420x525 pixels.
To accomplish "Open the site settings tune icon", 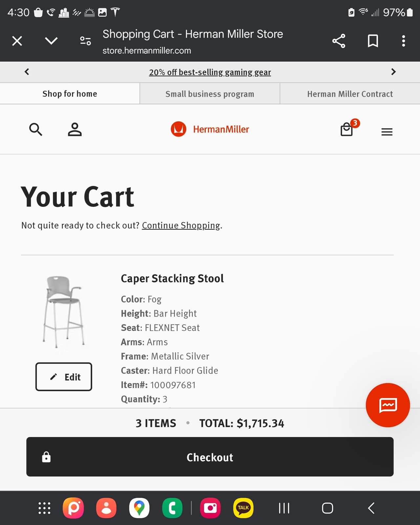I will [86, 41].
